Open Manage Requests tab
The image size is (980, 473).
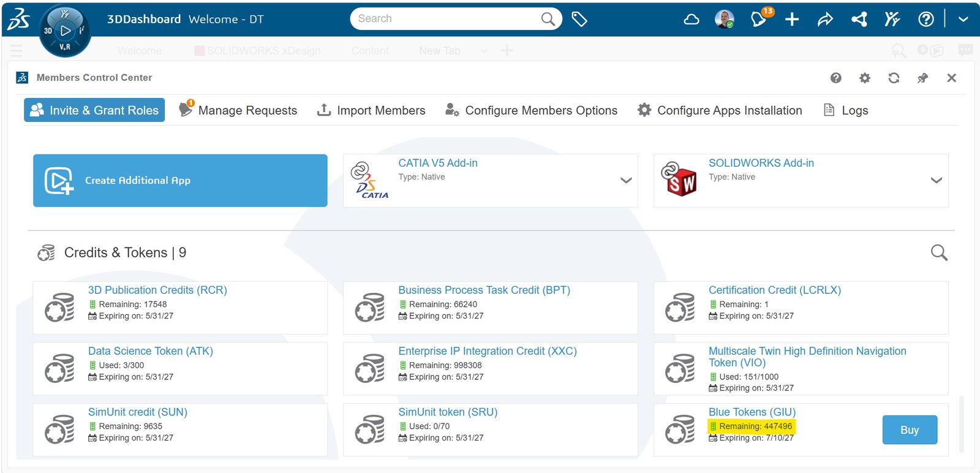tap(238, 110)
